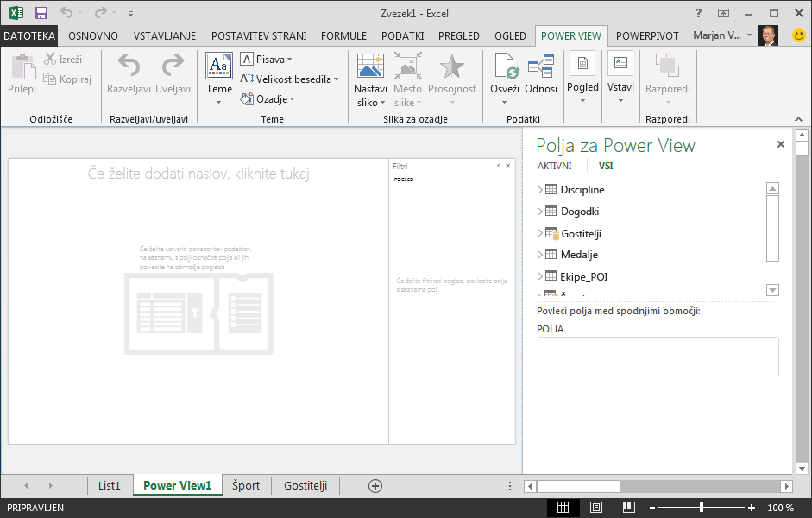Click the POLJA fields drop box

click(x=658, y=357)
